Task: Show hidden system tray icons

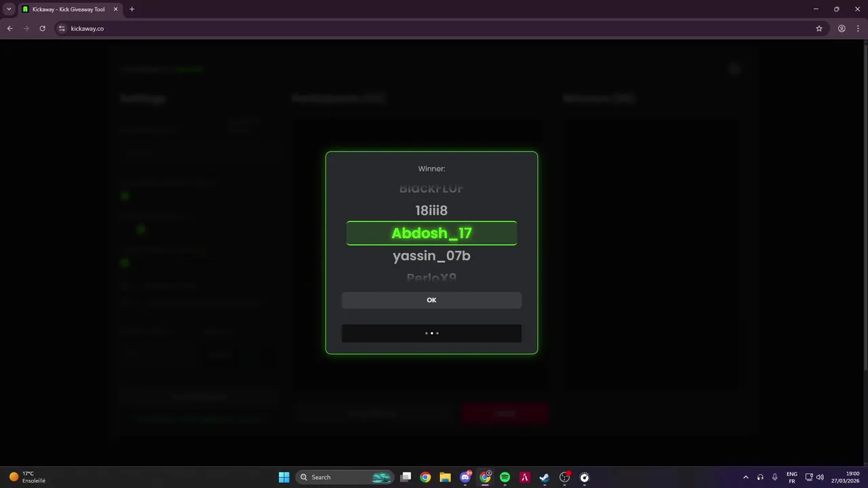Action: (x=746, y=477)
